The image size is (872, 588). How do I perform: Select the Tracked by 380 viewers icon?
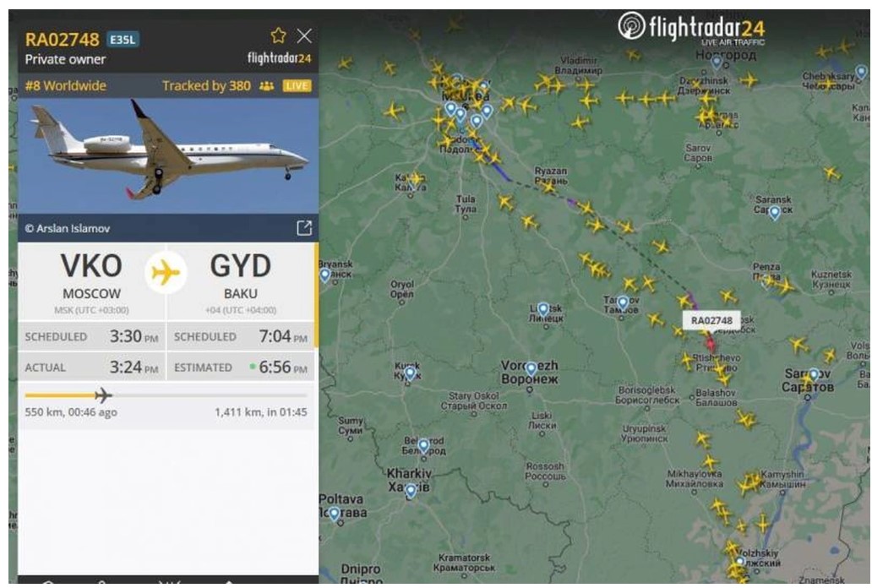tap(267, 86)
